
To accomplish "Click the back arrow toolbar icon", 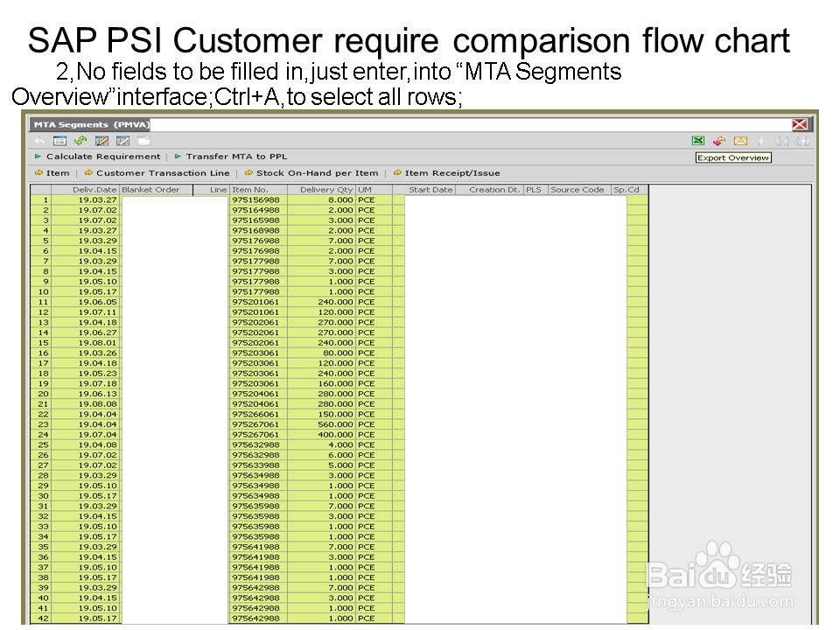I will (39, 141).
